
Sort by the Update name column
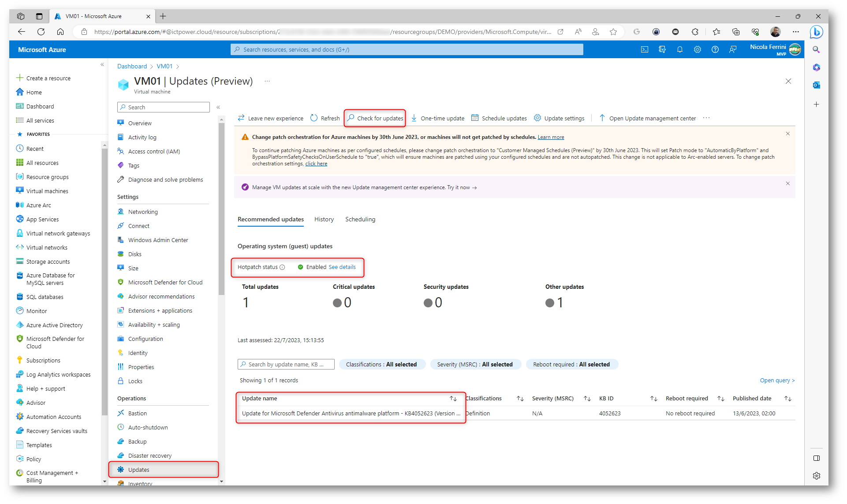pyautogui.click(x=453, y=399)
